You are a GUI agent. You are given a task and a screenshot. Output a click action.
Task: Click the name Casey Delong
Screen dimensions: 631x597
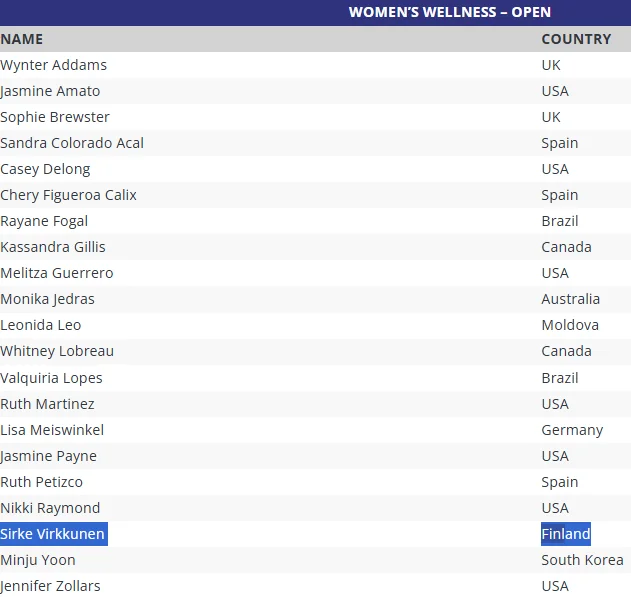(x=45, y=169)
